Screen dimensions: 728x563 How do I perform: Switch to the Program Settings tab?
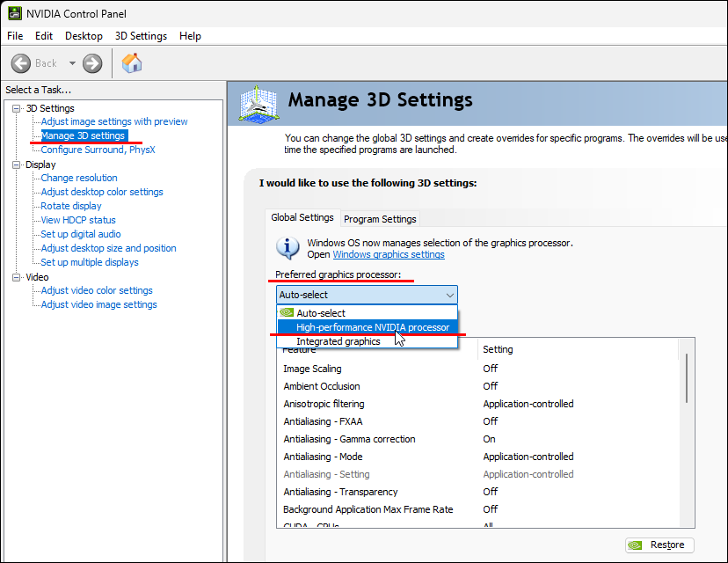click(x=380, y=219)
